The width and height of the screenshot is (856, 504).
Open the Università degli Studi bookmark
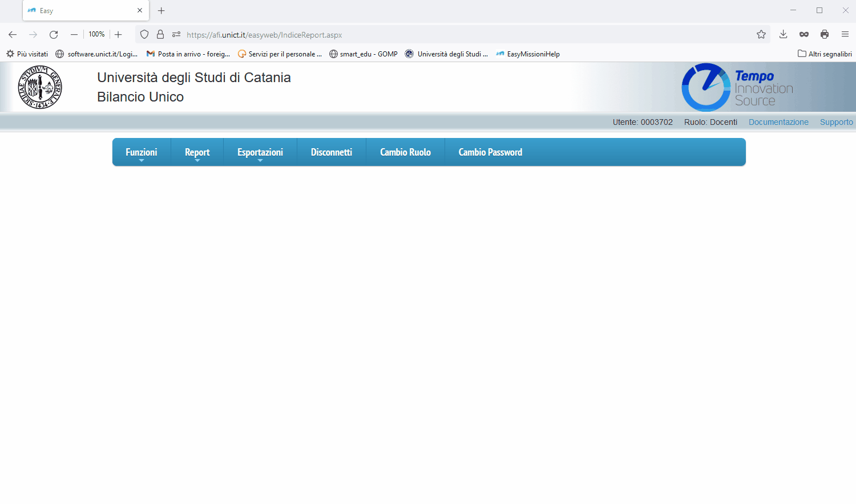(447, 54)
